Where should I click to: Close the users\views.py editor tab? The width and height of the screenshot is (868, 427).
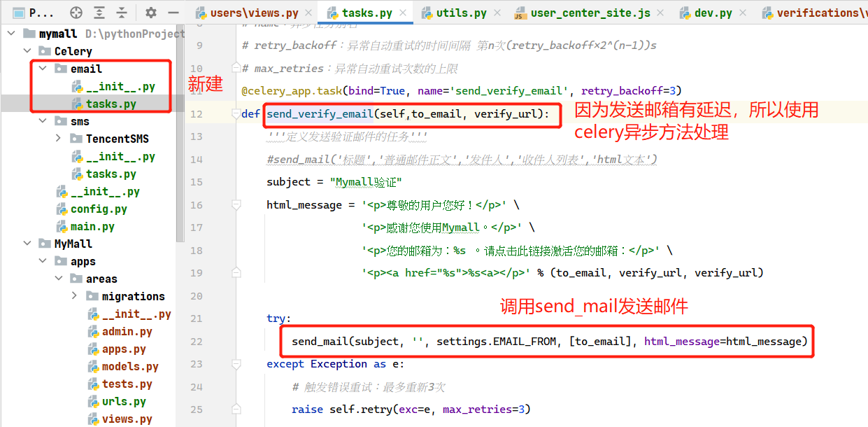point(309,13)
